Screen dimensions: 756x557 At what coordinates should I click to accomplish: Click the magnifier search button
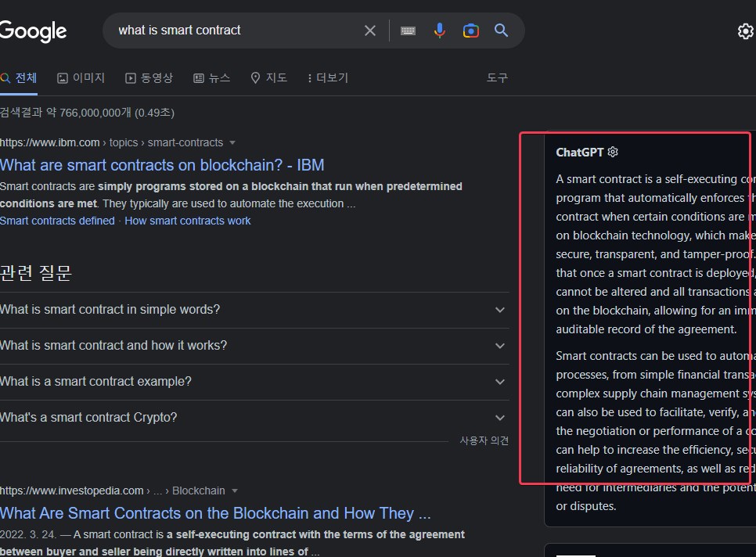pyautogui.click(x=501, y=31)
